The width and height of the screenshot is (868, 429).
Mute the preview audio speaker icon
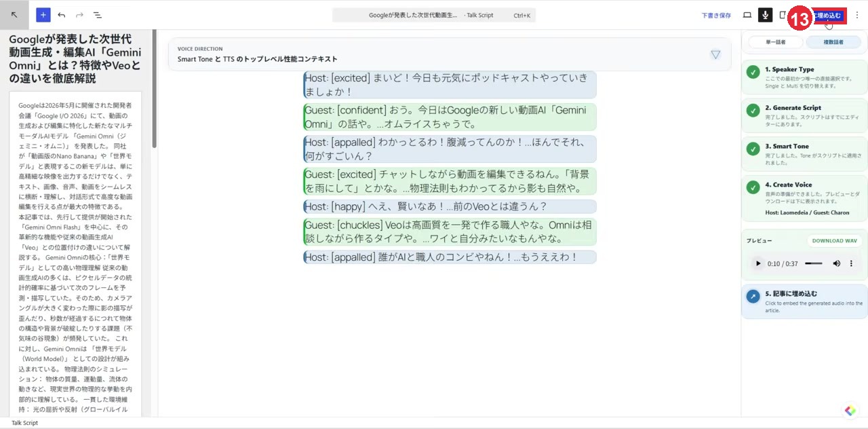pos(836,263)
